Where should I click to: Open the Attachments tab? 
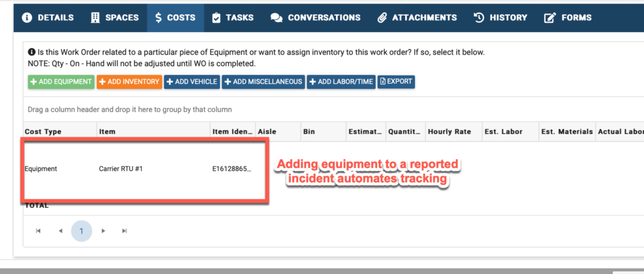point(417,18)
